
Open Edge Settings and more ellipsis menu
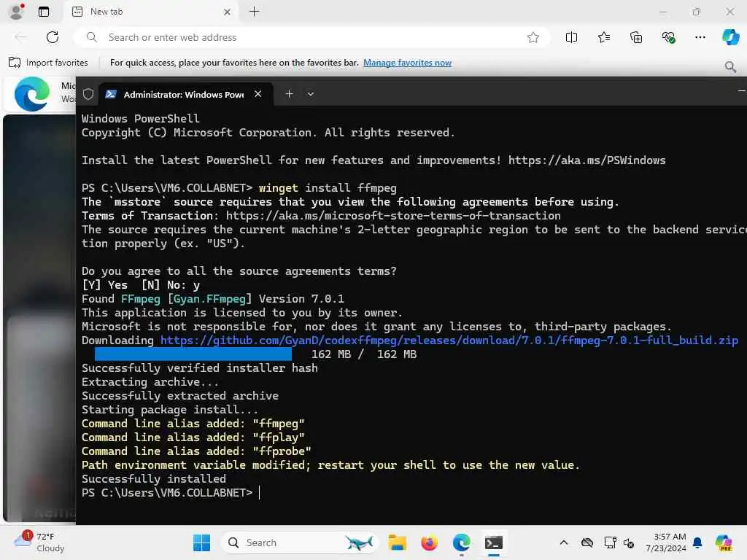(x=700, y=37)
